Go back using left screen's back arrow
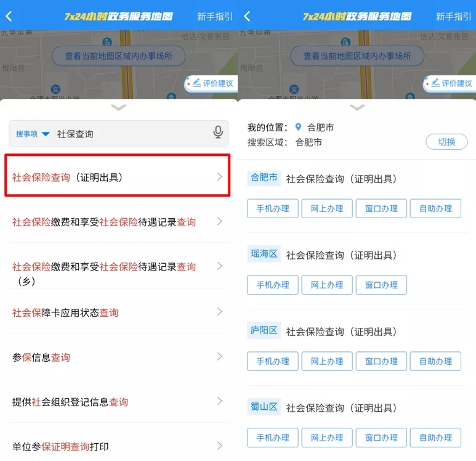 coord(9,17)
